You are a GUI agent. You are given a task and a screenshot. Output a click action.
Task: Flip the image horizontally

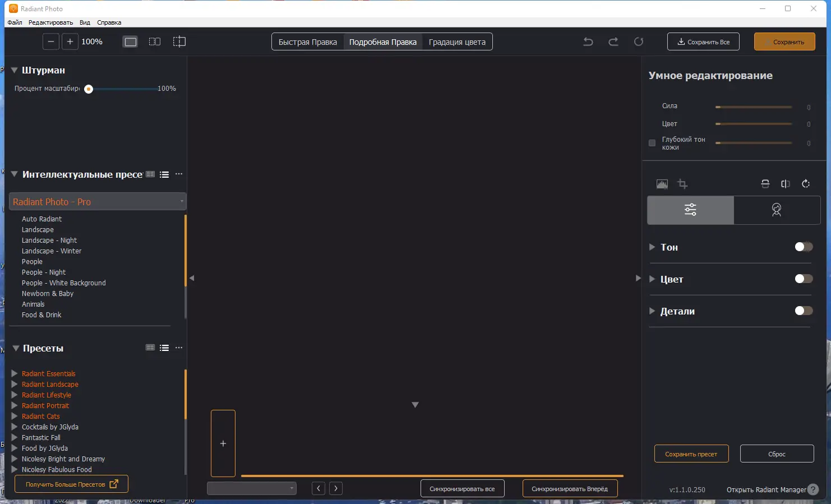coord(786,184)
